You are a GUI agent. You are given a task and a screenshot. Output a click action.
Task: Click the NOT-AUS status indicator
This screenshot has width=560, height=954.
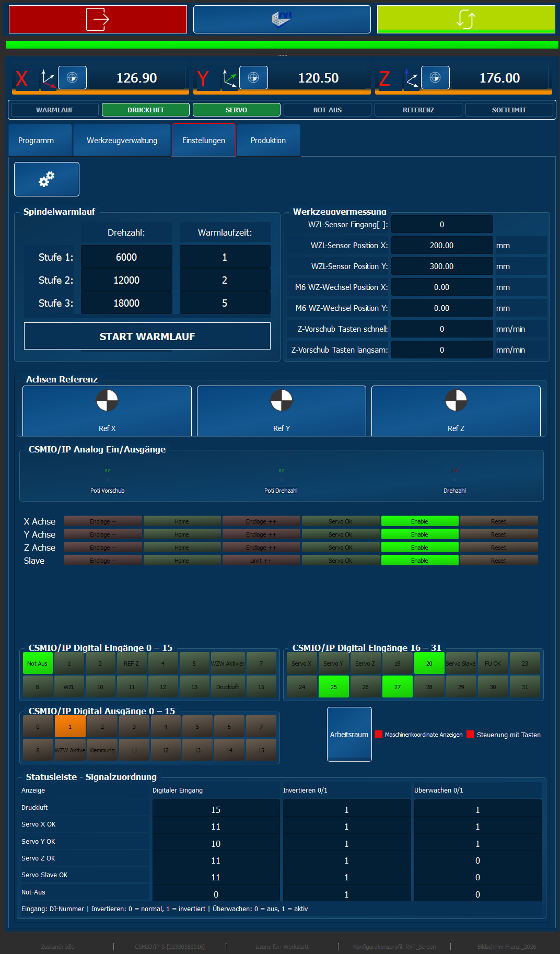(x=328, y=110)
